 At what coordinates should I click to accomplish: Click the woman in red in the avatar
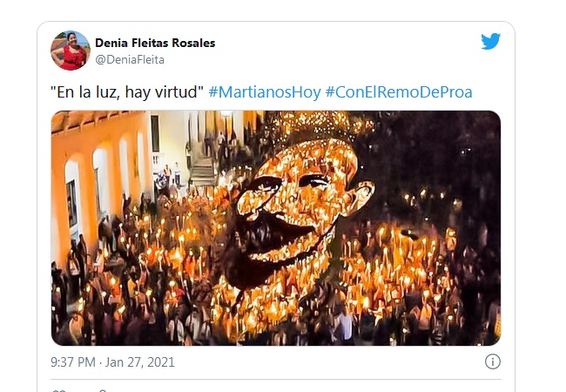[x=72, y=52]
